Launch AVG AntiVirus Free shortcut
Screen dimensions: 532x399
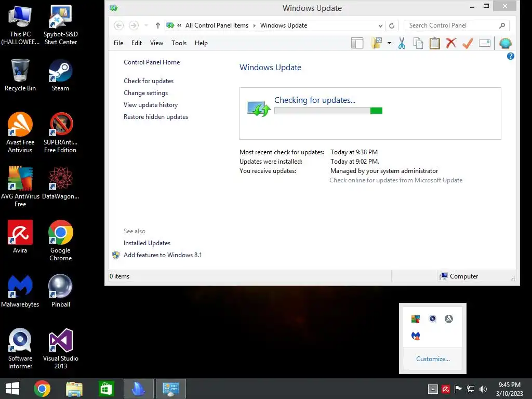[20, 187]
